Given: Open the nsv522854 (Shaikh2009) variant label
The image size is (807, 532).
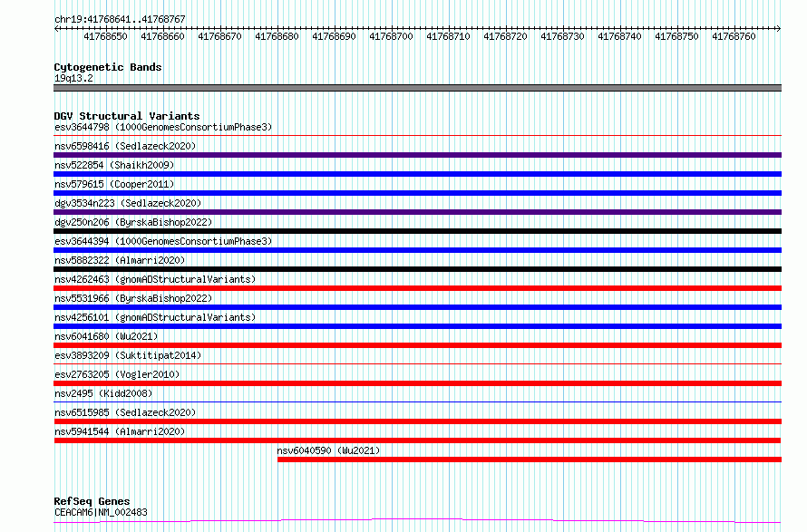Looking at the screenshot, I should tap(114, 165).
